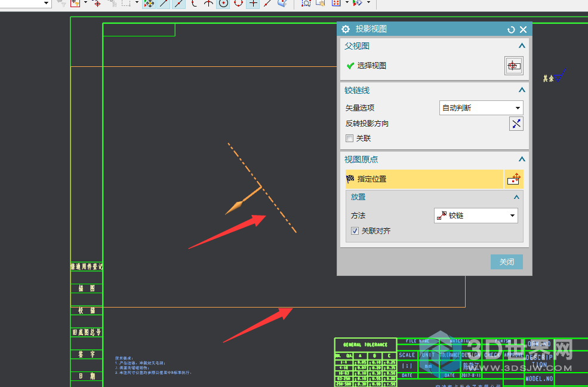This screenshot has width=588, height=387.
Task: Toggle the Quadrant Point snap icon
Action: (x=239, y=4)
